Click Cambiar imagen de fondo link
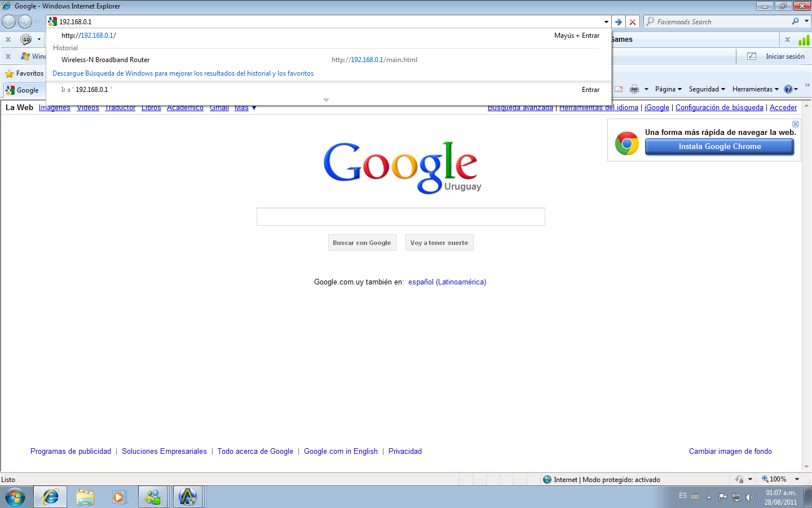This screenshot has width=812, height=508. [x=730, y=452]
